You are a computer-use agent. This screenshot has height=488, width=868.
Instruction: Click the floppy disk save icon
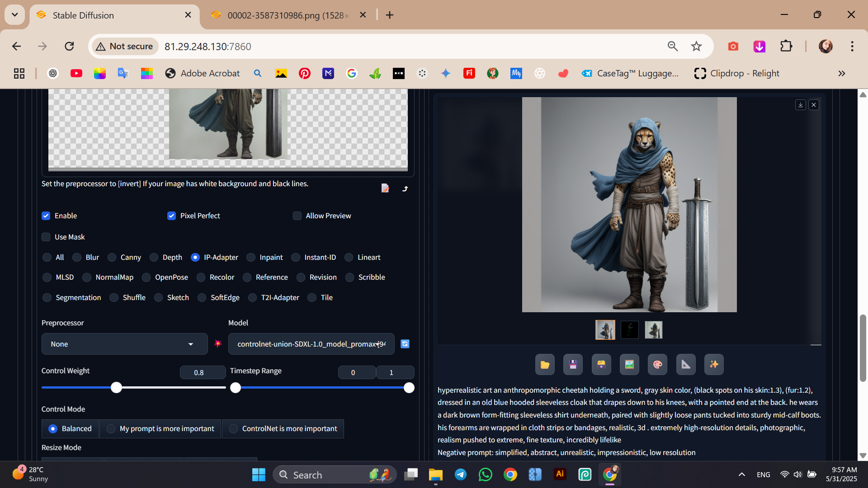573,365
